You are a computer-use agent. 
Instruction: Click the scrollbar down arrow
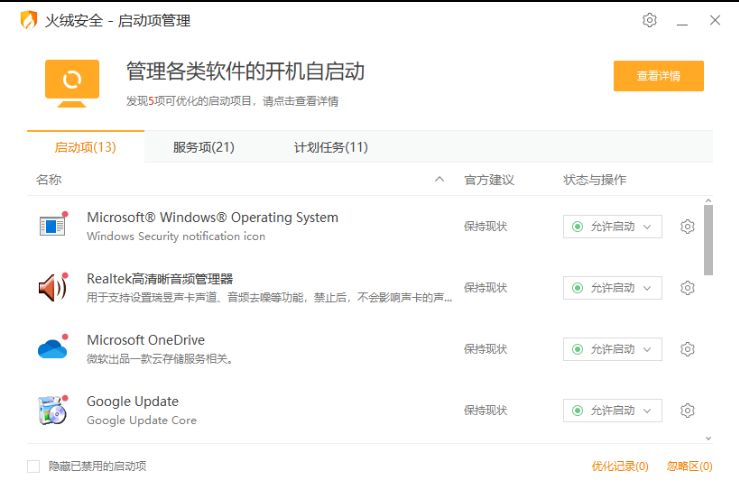pyautogui.click(x=708, y=438)
